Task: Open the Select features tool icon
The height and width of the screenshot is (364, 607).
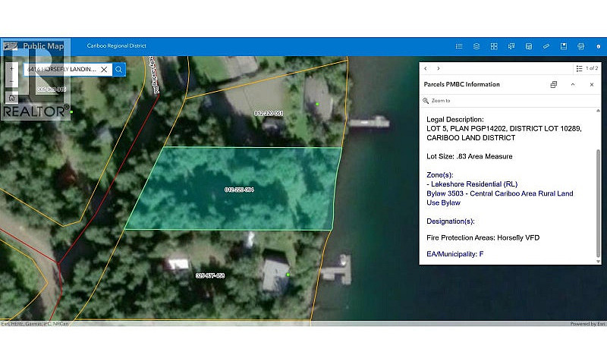Action: pyautogui.click(x=511, y=46)
